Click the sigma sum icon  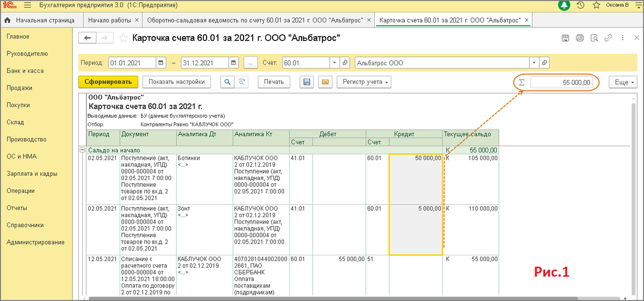tap(521, 83)
